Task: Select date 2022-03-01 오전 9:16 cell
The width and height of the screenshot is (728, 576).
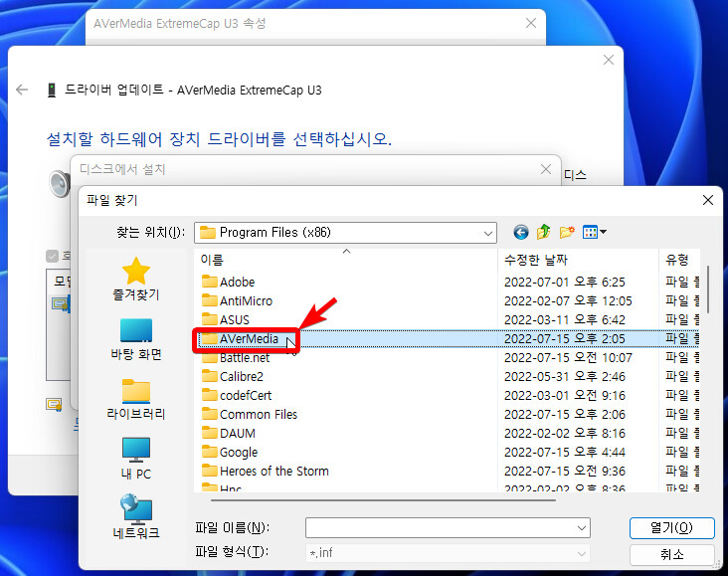Action: tap(565, 396)
